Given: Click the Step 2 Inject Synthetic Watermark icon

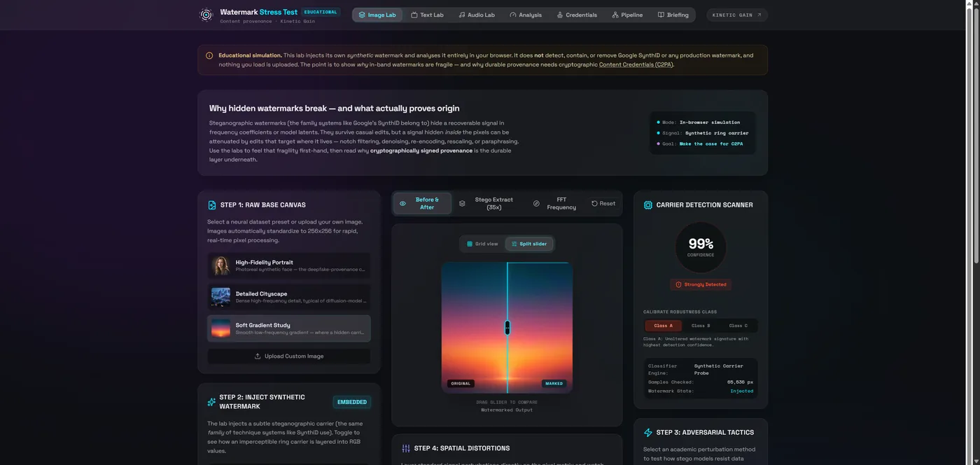Looking at the screenshot, I should coord(211,402).
